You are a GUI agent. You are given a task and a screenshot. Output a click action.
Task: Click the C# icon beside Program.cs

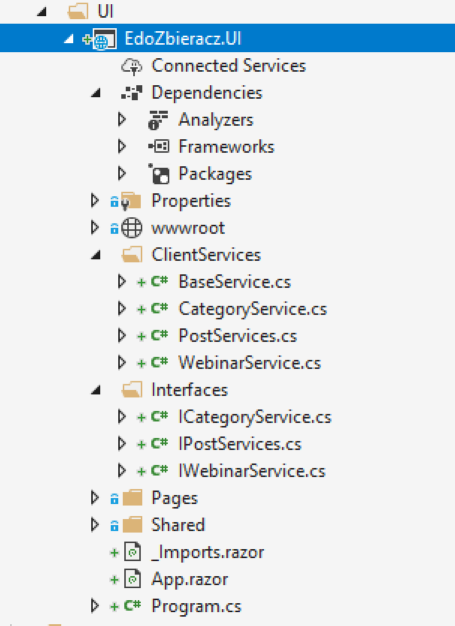[x=132, y=606]
